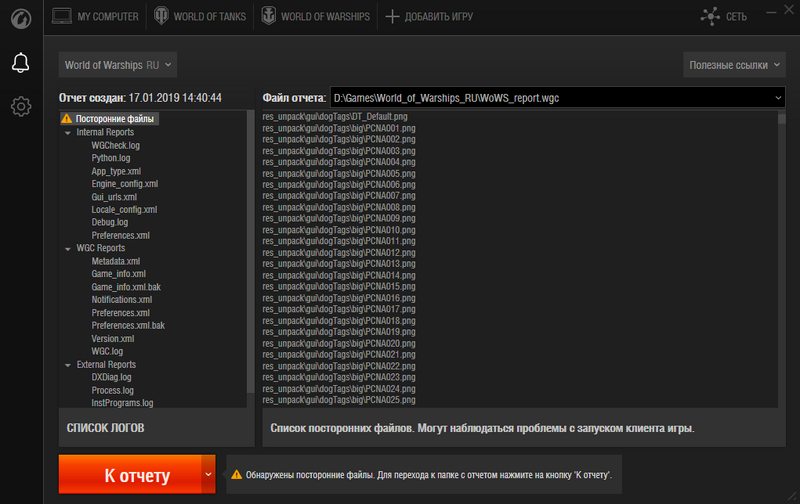Screen dimensions: 800x504
Task: Open WGCheck.log in the log list
Action: (115, 145)
